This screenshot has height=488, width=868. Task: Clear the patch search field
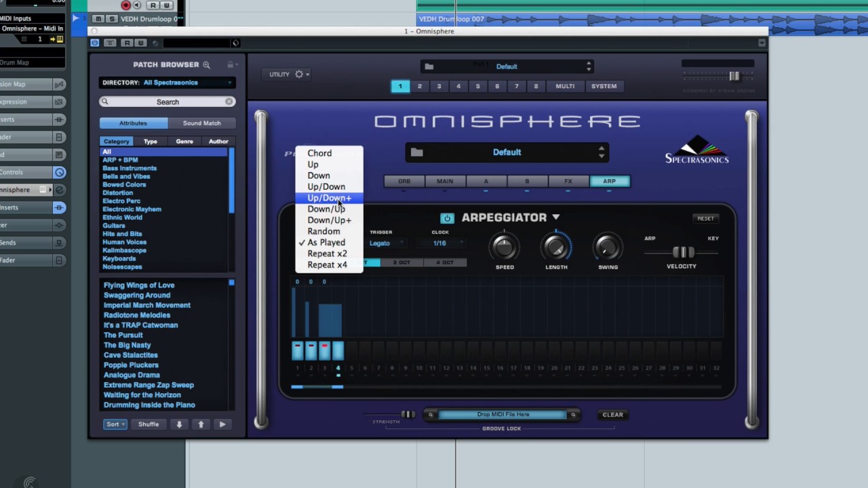[x=229, y=102]
